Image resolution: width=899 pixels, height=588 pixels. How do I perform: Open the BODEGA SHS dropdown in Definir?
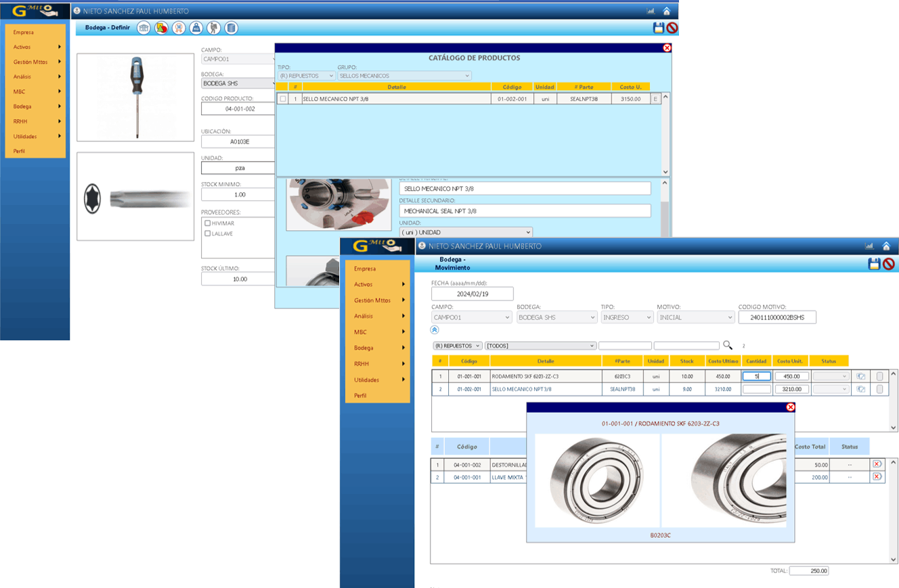(x=239, y=83)
